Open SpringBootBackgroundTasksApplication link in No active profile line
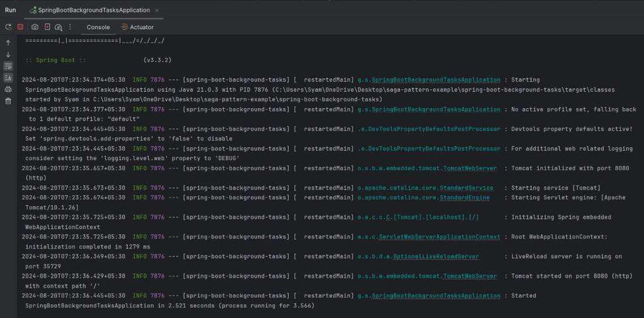The image size is (644, 318). [436, 109]
